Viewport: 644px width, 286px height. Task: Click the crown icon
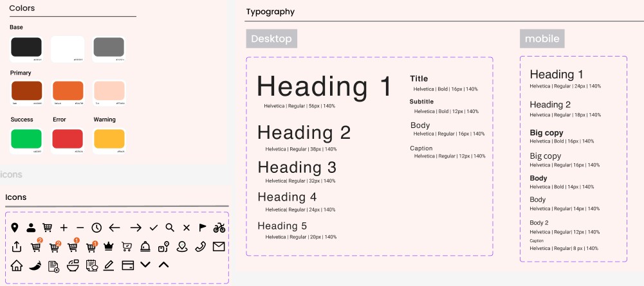pyautogui.click(x=108, y=247)
